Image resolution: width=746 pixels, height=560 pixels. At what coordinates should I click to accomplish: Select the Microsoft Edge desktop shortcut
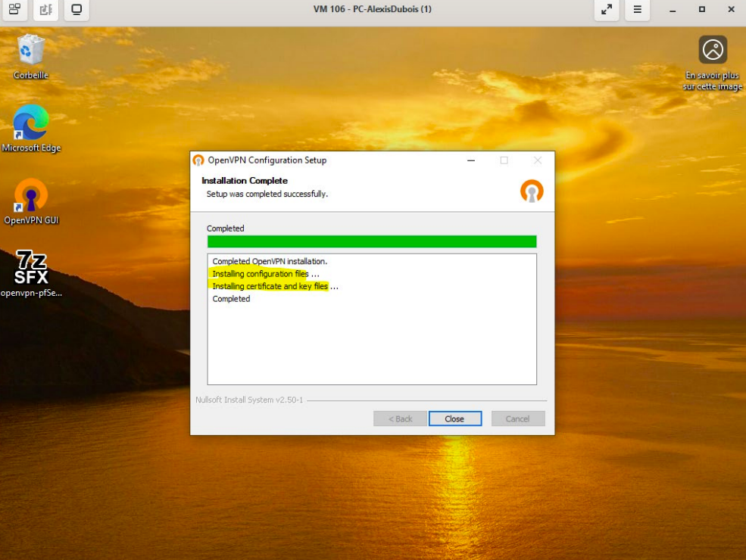coord(31,129)
